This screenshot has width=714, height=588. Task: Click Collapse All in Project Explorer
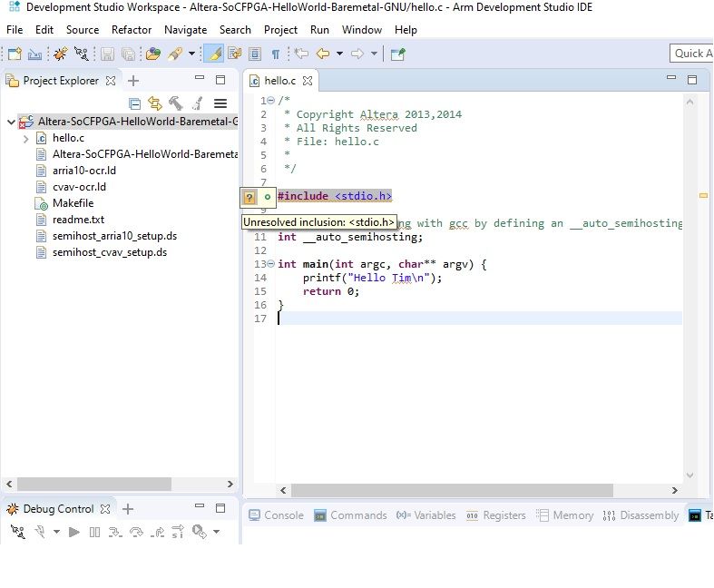[x=134, y=103]
